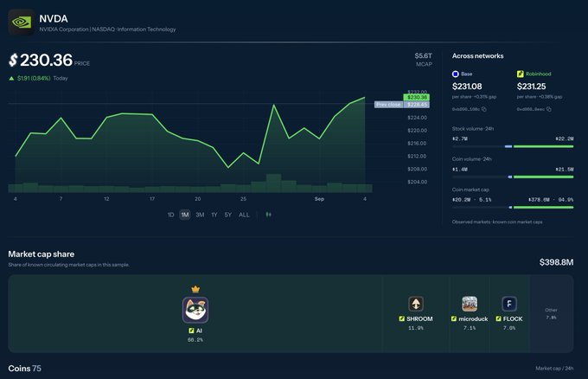Image resolution: width=588 pixels, height=379 pixels.
Task: Copy the Base contract address
Action: 484,109
